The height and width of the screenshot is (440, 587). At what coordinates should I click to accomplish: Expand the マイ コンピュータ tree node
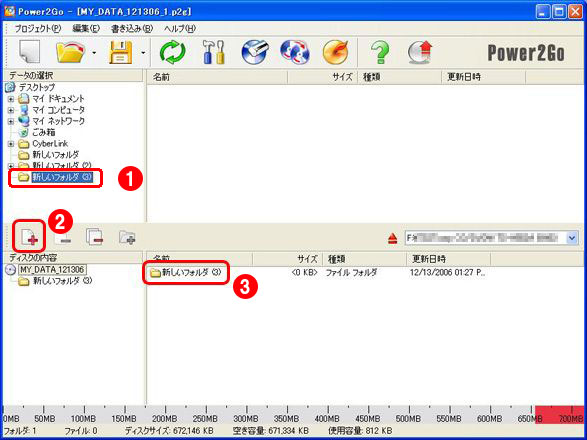click(11, 110)
